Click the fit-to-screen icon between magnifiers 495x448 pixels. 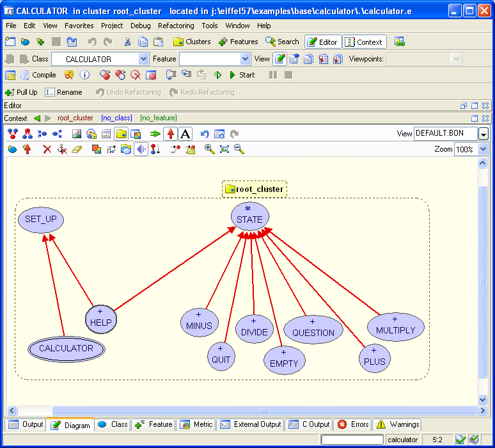pos(224,149)
